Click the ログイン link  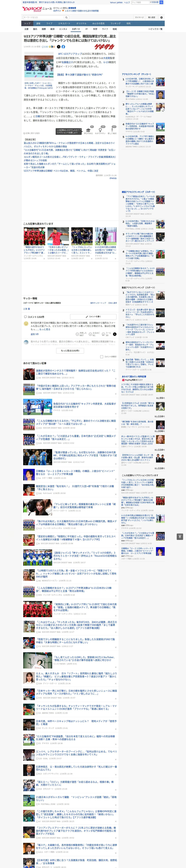pos(57,11)
